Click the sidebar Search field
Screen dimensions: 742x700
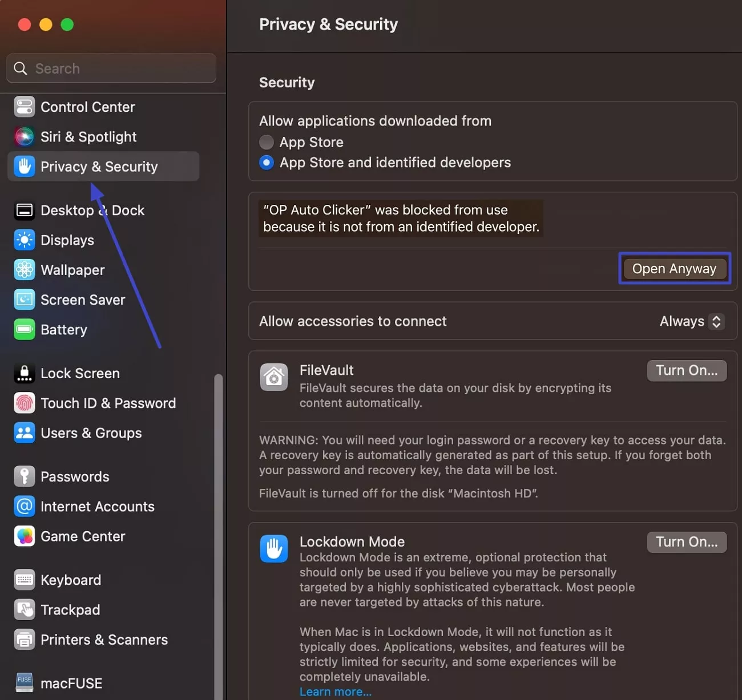(x=111, y=68)
